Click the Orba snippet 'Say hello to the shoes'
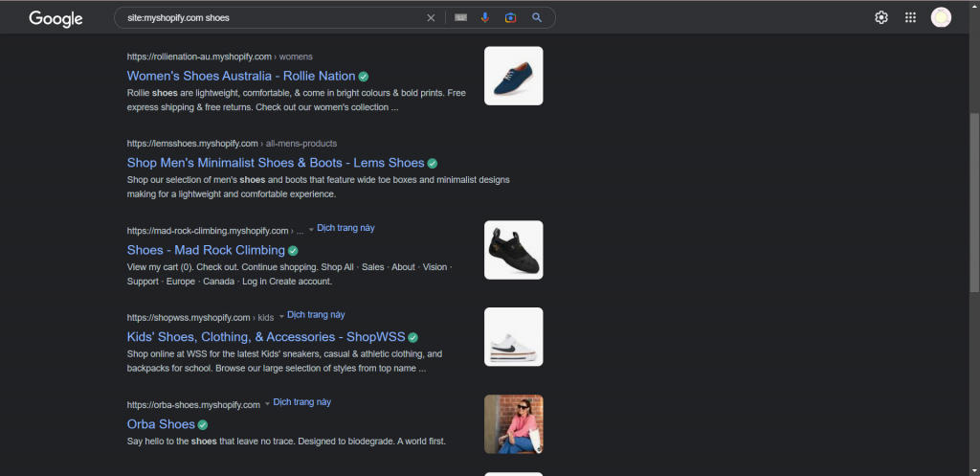The image size is (980, 476). point(286,441)
